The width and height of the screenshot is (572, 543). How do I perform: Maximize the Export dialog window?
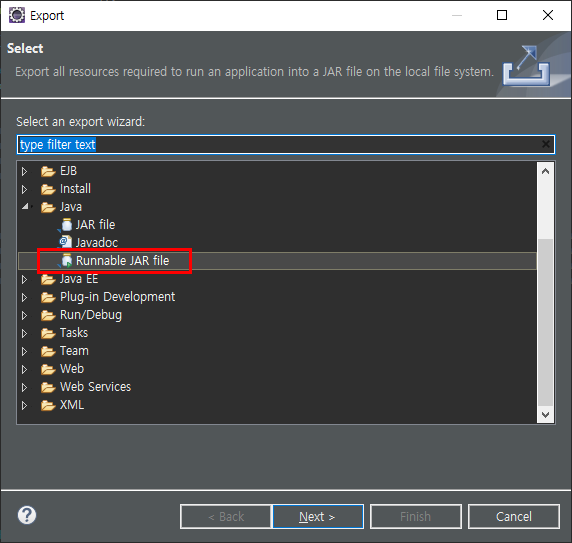(502, 15)
